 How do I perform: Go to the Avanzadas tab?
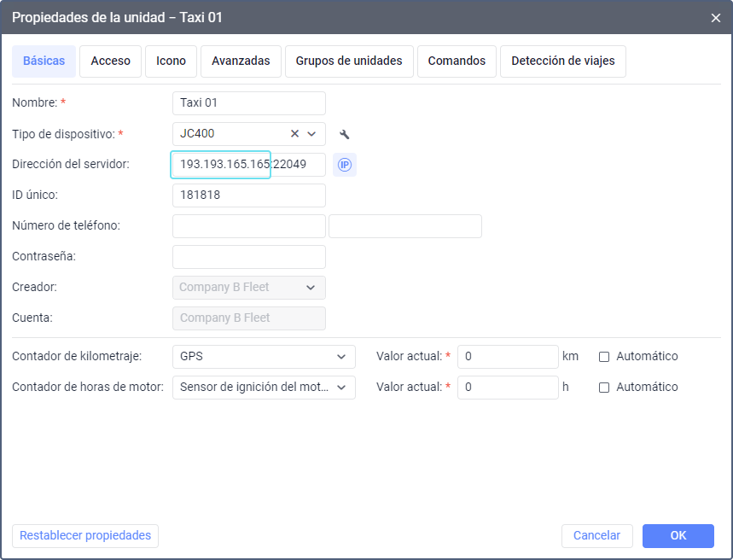click(241, 61)
